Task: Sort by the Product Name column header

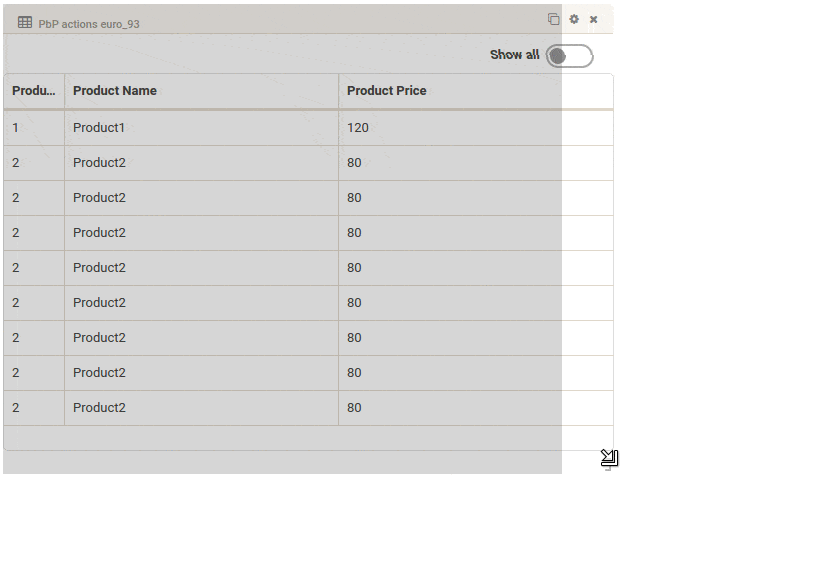Action: (x=115, y=91)
